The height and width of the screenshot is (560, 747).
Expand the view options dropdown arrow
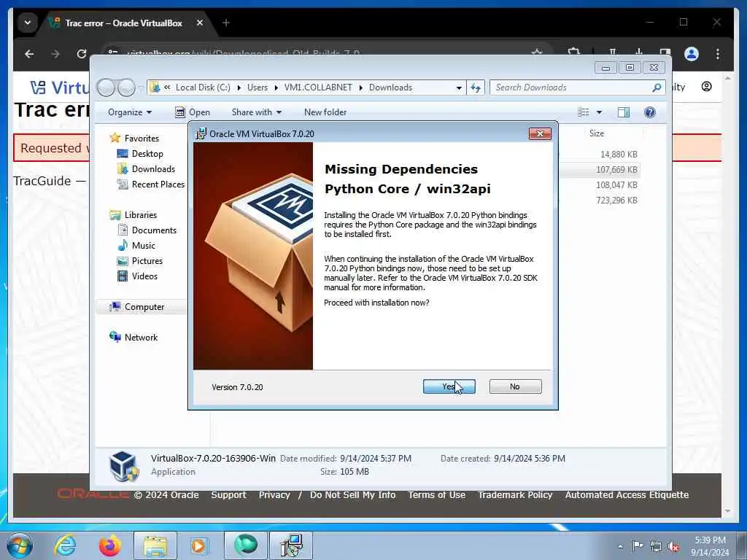pos(600,112)
